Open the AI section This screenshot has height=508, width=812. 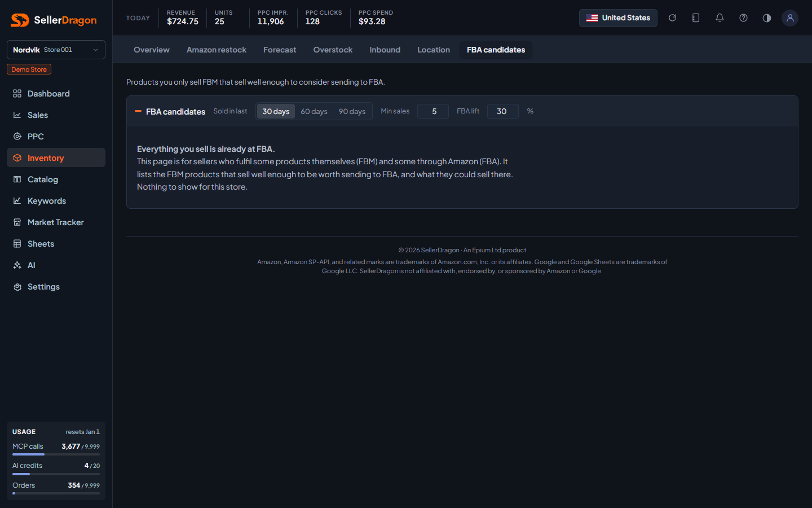pos(56,265)
